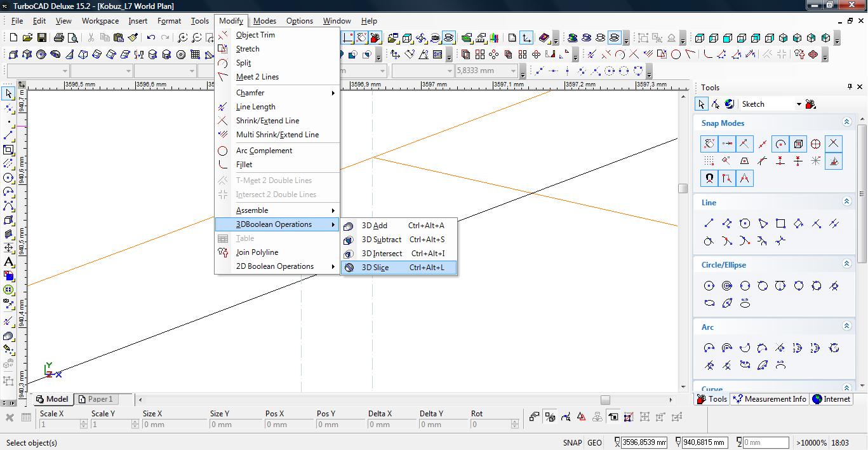Open the Insert menu
Viewport: 868px width, 450px height.
click(138, 21)
